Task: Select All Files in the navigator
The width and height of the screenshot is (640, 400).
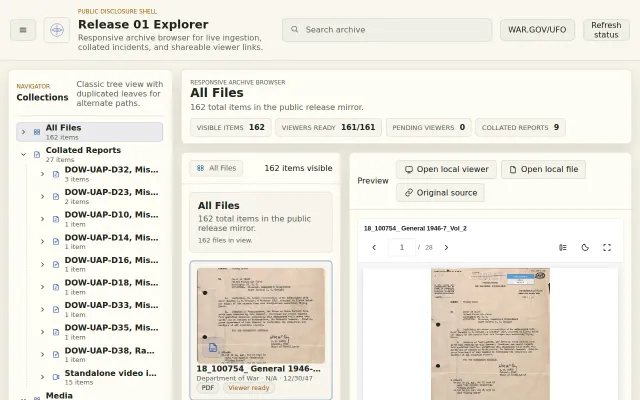Action: coord(89,132)
